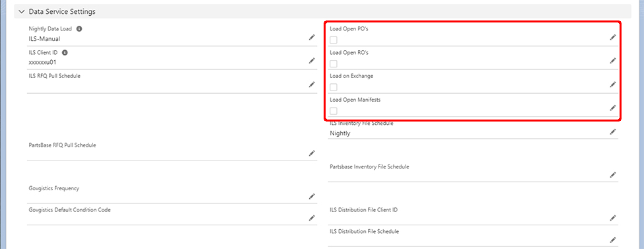644x249 pixels.
Task: Click the Govgistics Default Condition Code label
Action: [x=70, y=209]
